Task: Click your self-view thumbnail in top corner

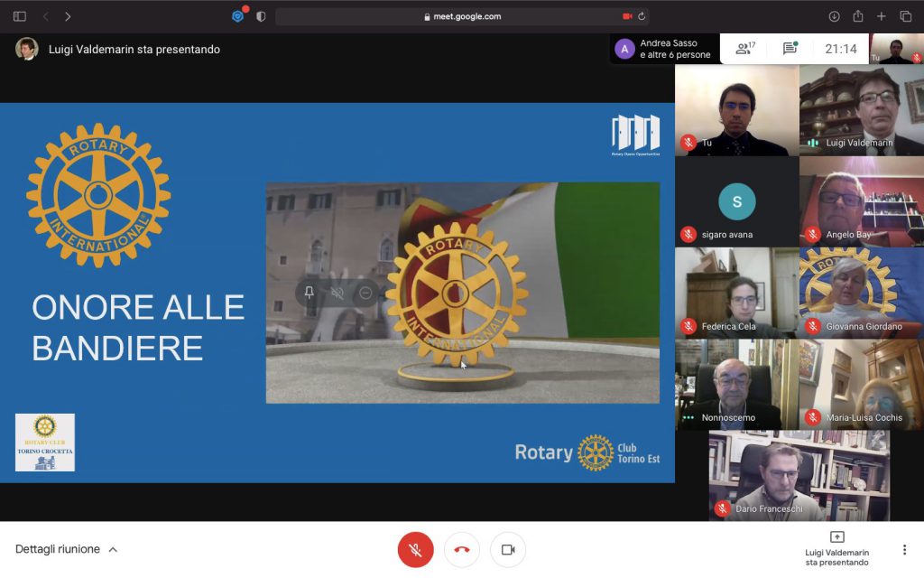Action: point(897,49)
